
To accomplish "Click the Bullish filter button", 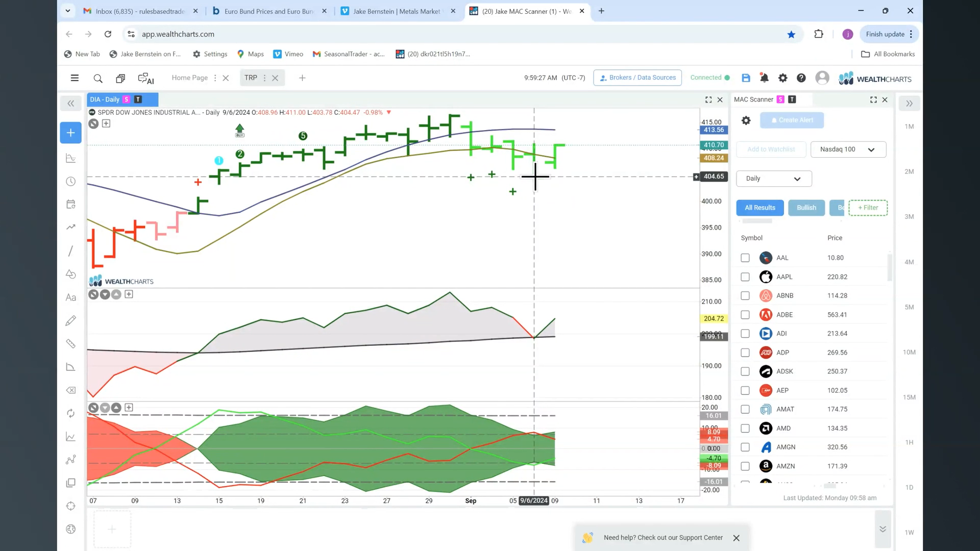I will [806, 208].
